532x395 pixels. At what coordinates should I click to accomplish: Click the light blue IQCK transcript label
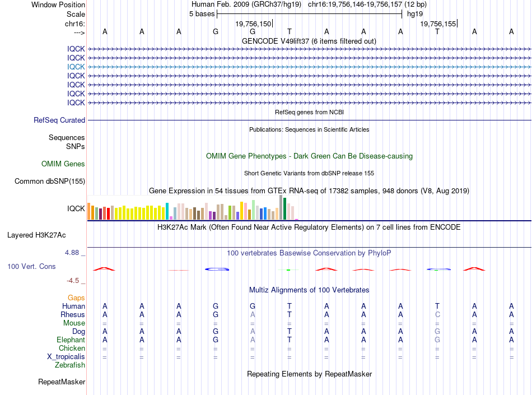point(76,67)
